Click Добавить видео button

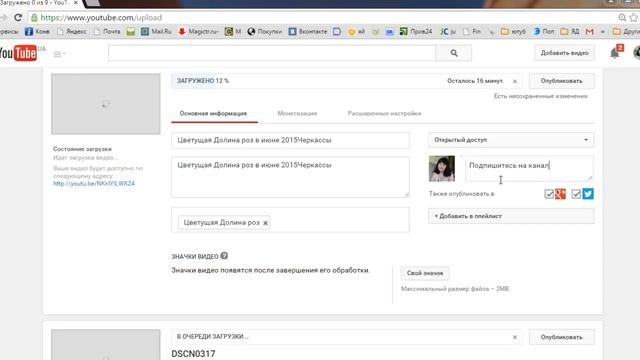point(564,53)
